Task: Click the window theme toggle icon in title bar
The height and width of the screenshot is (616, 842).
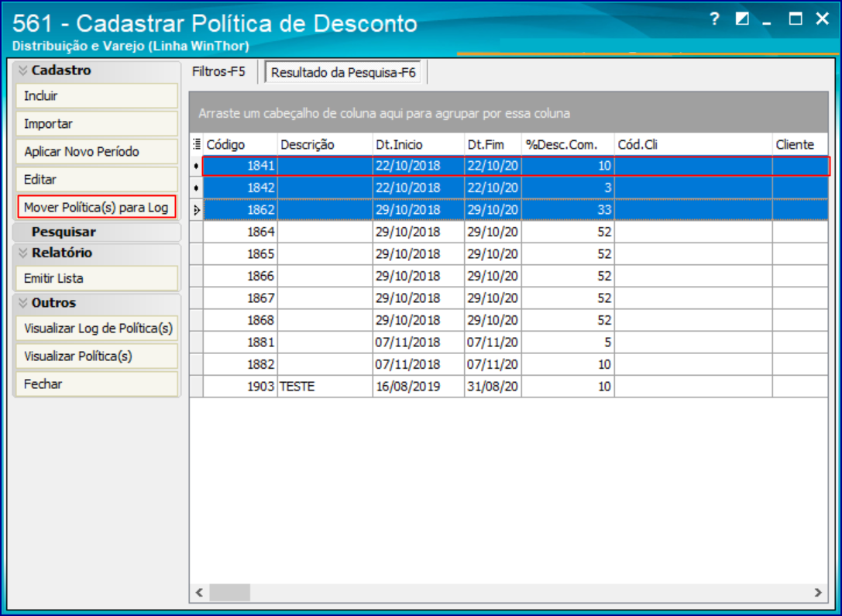Action: [x=742, y=19]
